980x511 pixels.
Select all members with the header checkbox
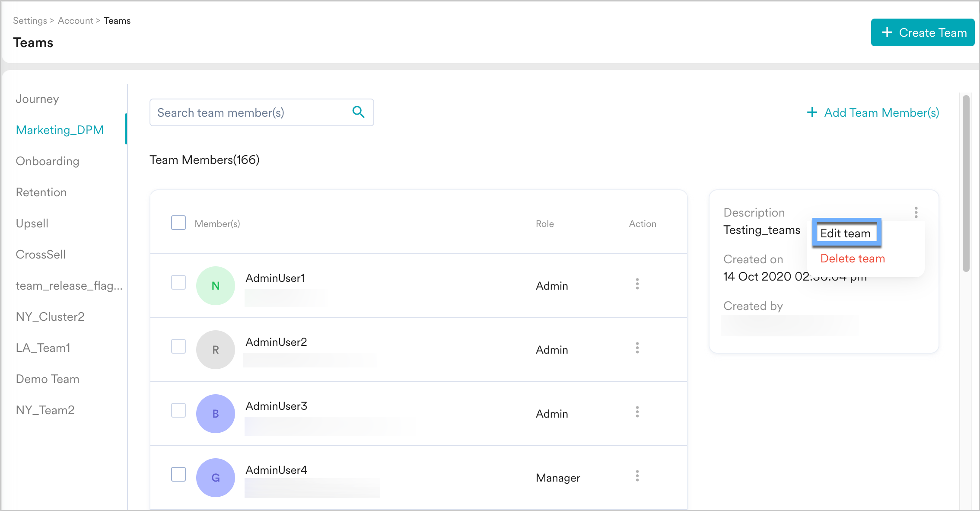point(178,223)
